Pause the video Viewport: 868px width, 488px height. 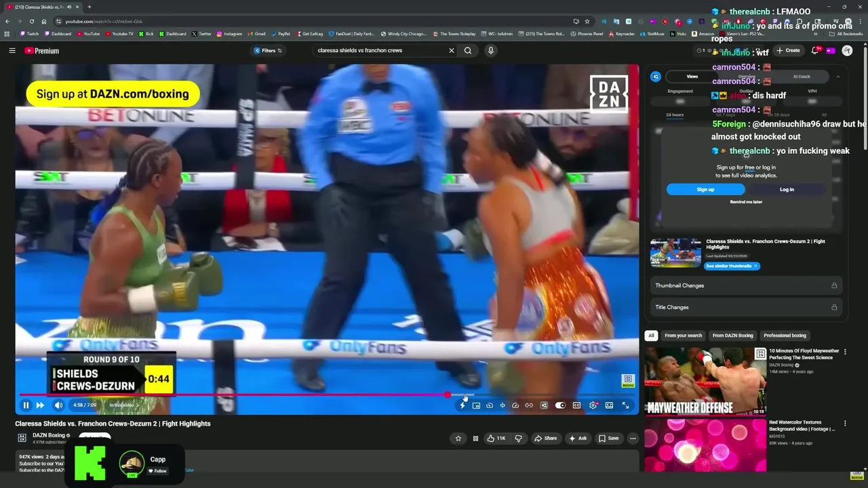pos(26,405)
